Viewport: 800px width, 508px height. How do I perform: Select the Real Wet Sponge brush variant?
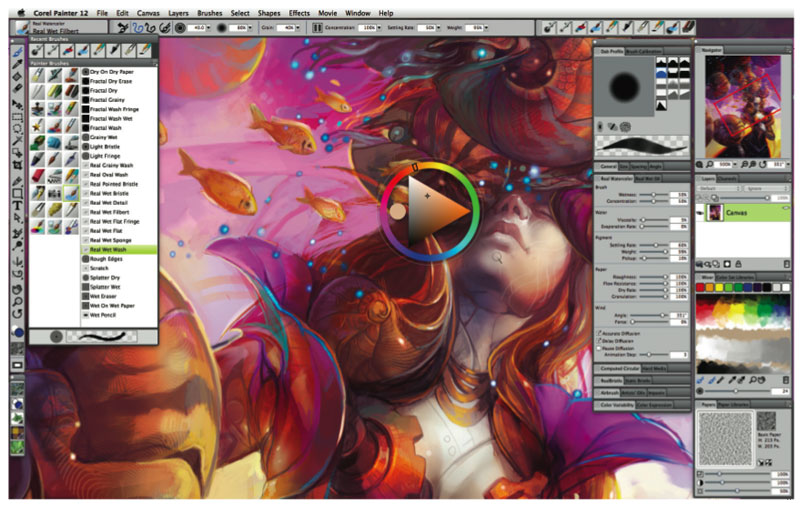click(x=110, y=241)
